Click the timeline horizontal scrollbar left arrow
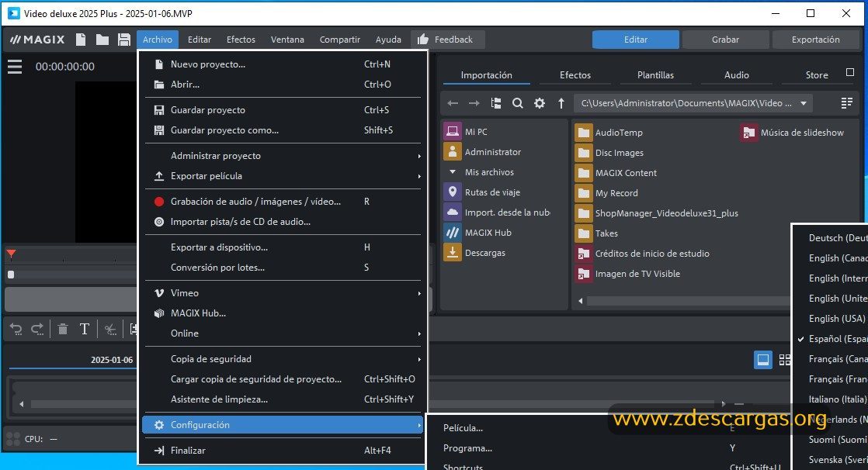868x470 pixels. 22,404
